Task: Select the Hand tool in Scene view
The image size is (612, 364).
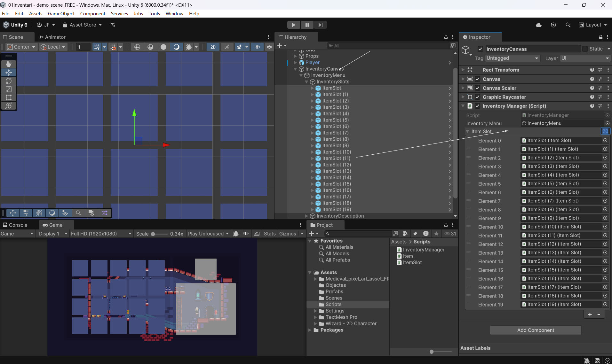Action: coord(9,64)
